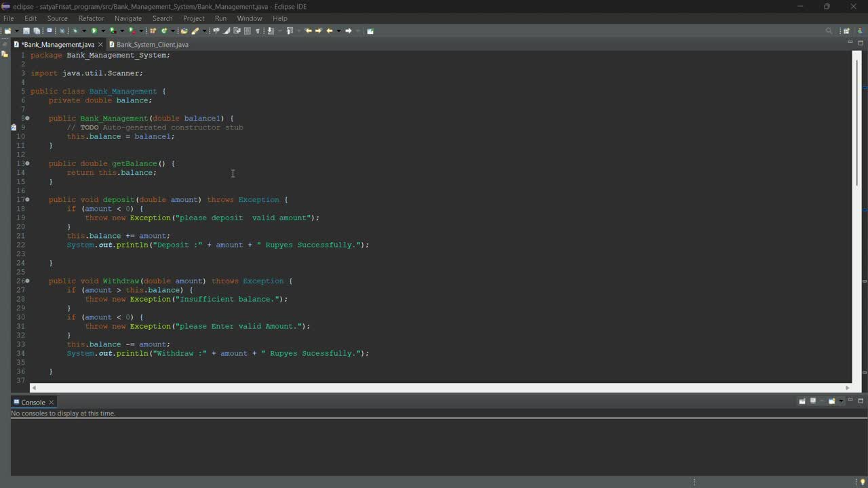Expand the Open Console dropdown arrow
Image resolution: width=868 pixels, height=488 pixels.
841,401
